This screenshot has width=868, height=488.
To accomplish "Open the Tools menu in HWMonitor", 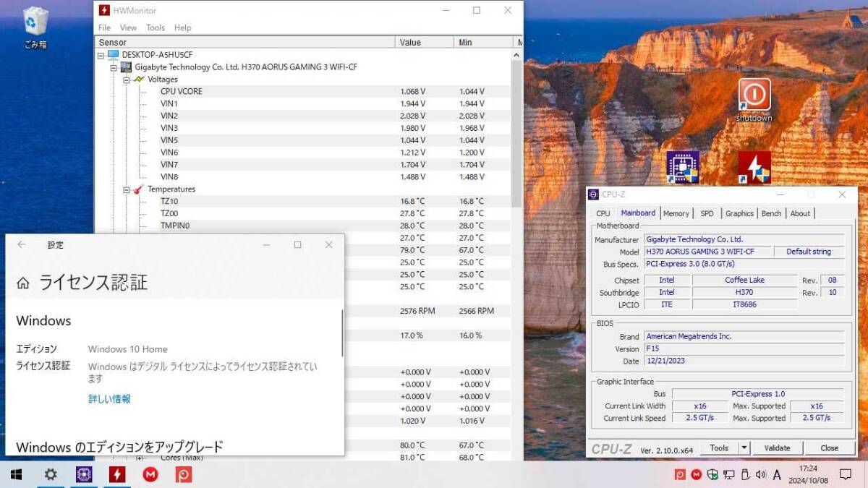I will click(x=156, y=27).
